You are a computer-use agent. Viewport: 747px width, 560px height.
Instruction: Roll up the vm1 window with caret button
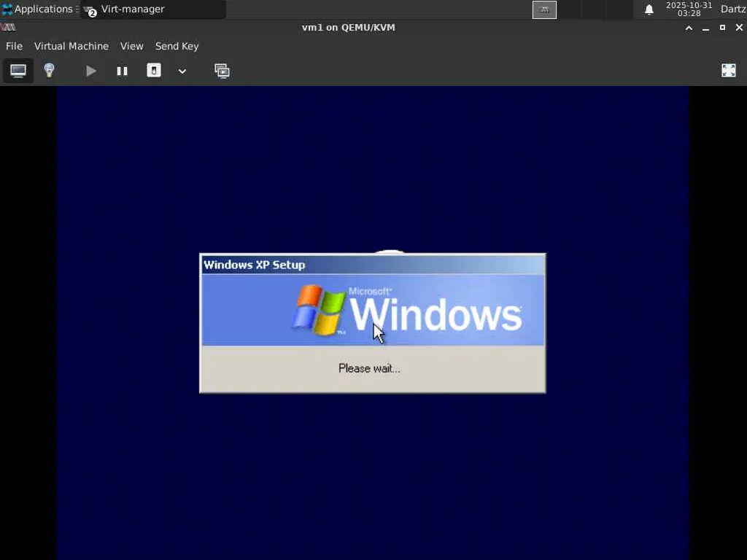coord(689,28)
